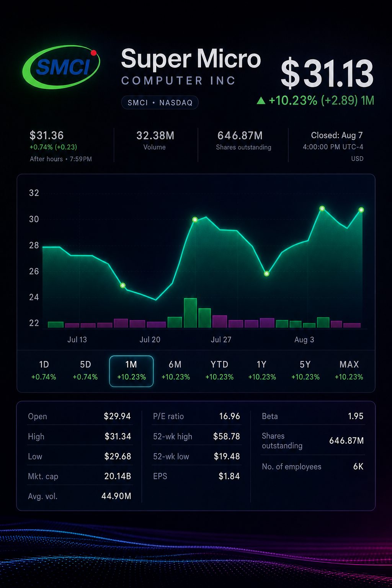Click the +10.23% (+2.89) 1M change text

pyautogui.click(x=322, y=101)
